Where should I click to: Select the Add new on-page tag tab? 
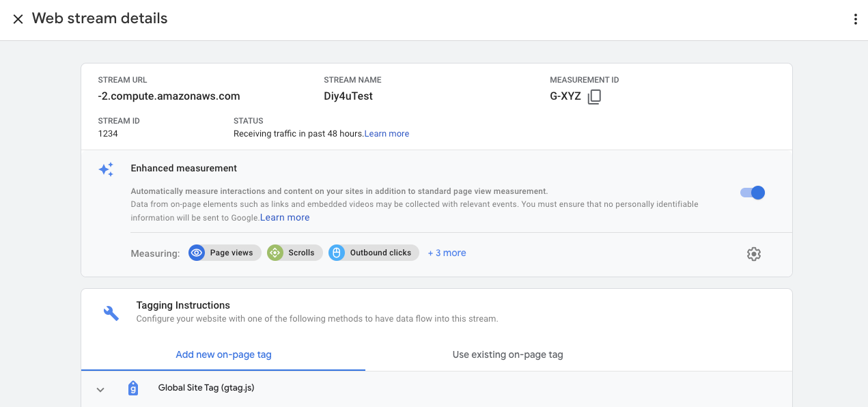pyautogui.click(x=223, y=354)
